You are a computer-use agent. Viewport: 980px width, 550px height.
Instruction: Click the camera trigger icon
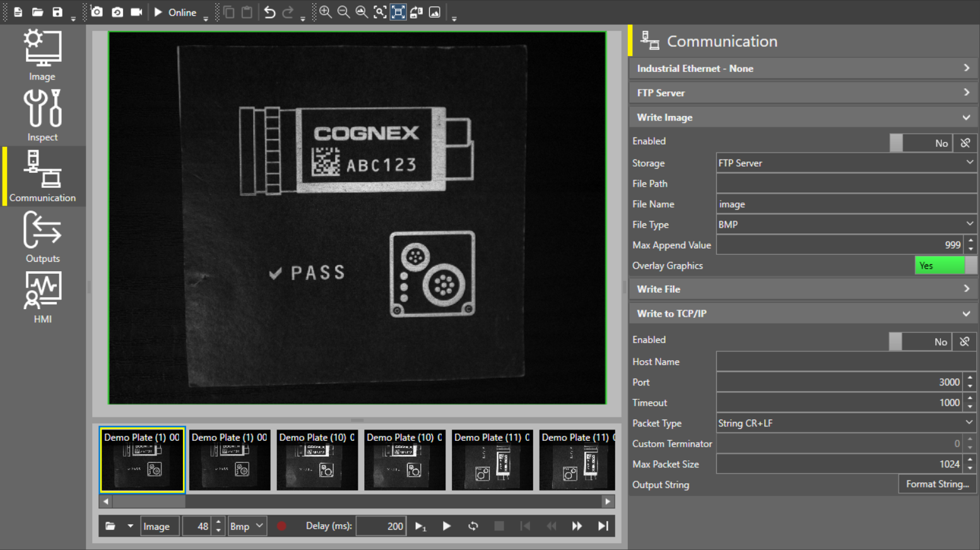[97, 13]
